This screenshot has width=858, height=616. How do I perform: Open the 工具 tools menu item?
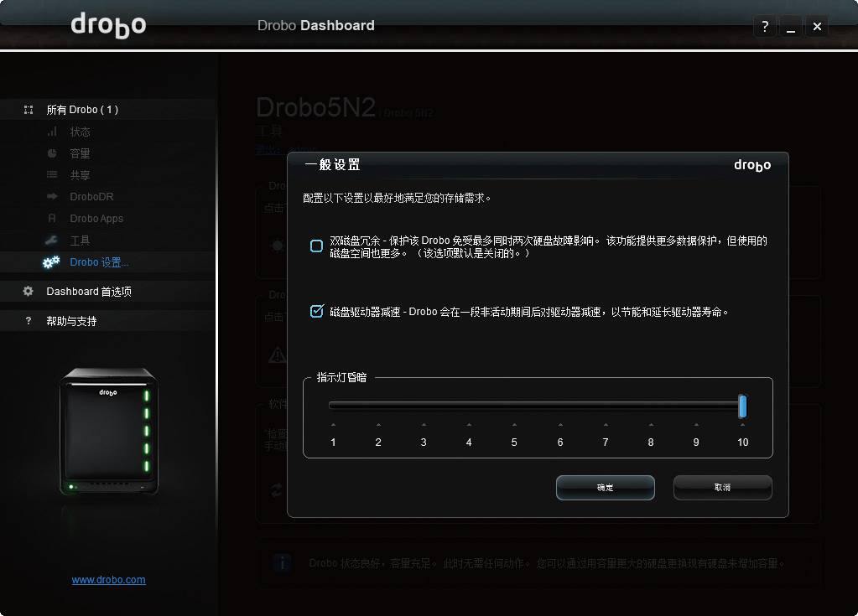click(x=80, y=240)
